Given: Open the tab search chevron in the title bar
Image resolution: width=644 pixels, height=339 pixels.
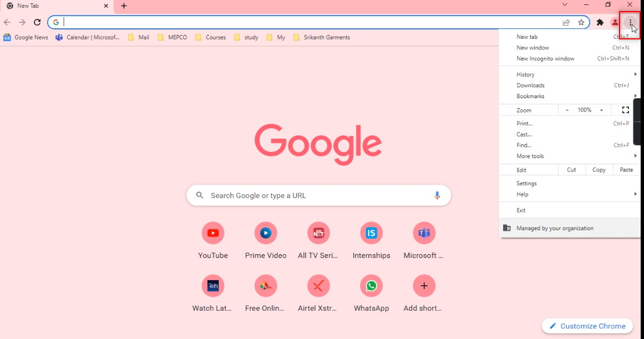Looking at the screenshot, I should (565, 4).
